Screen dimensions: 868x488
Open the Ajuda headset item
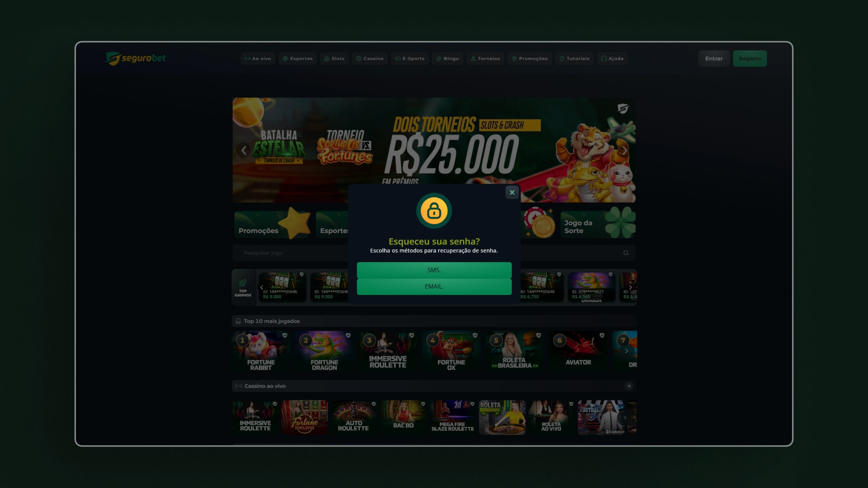(612, 59)
